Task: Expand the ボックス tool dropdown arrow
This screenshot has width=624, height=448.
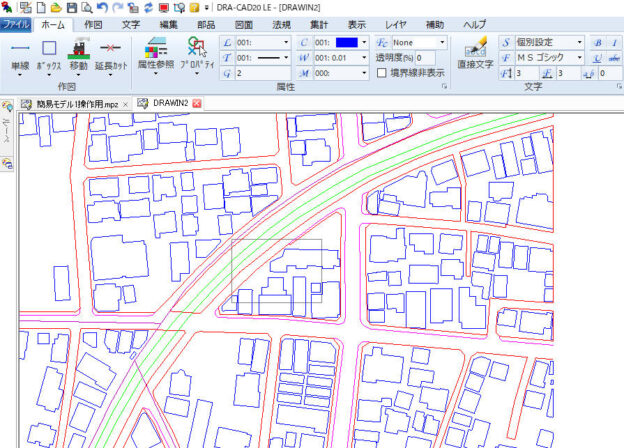Action: [49, 75]
